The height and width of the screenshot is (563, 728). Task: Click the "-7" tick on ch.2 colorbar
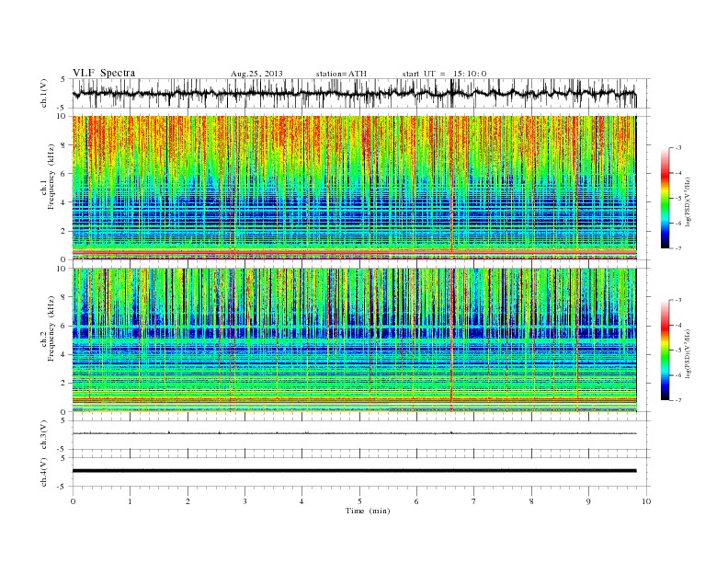pyautogui.click(x=677, y=400)
